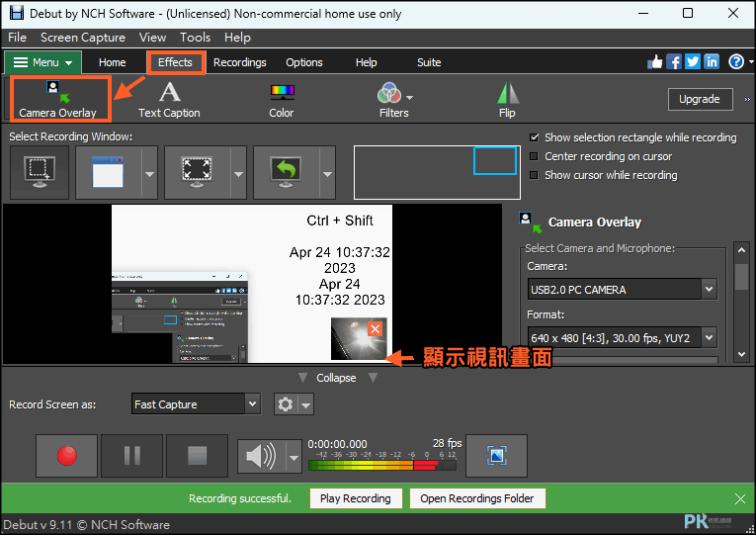Close the camera overlay in the preview

coord(376,329)
